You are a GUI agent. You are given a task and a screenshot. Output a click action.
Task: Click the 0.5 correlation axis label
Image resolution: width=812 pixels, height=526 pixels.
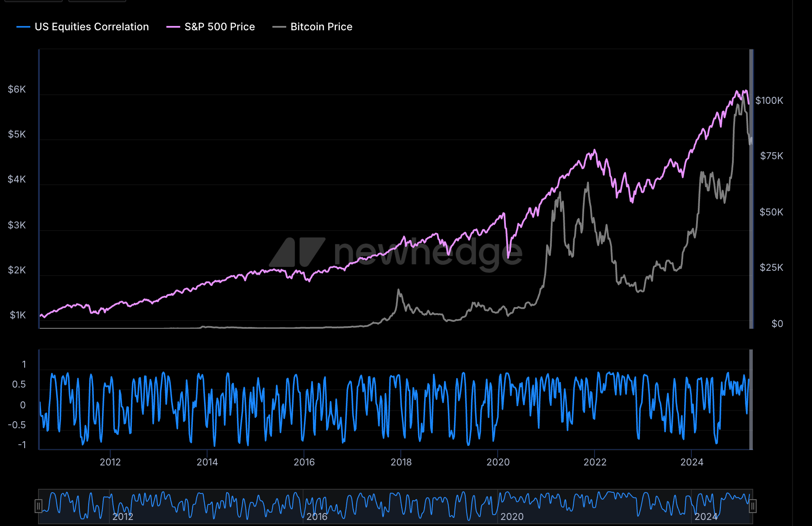pos(19,384)
